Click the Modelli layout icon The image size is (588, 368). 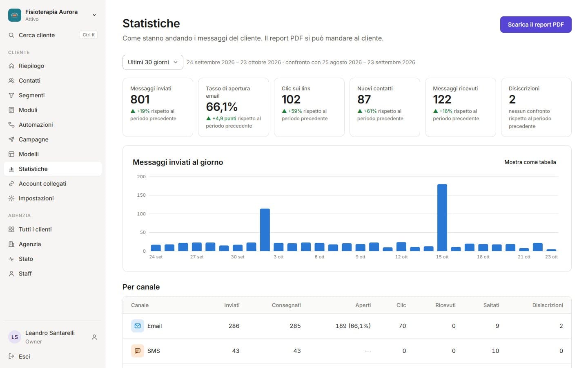pos(11,154)
